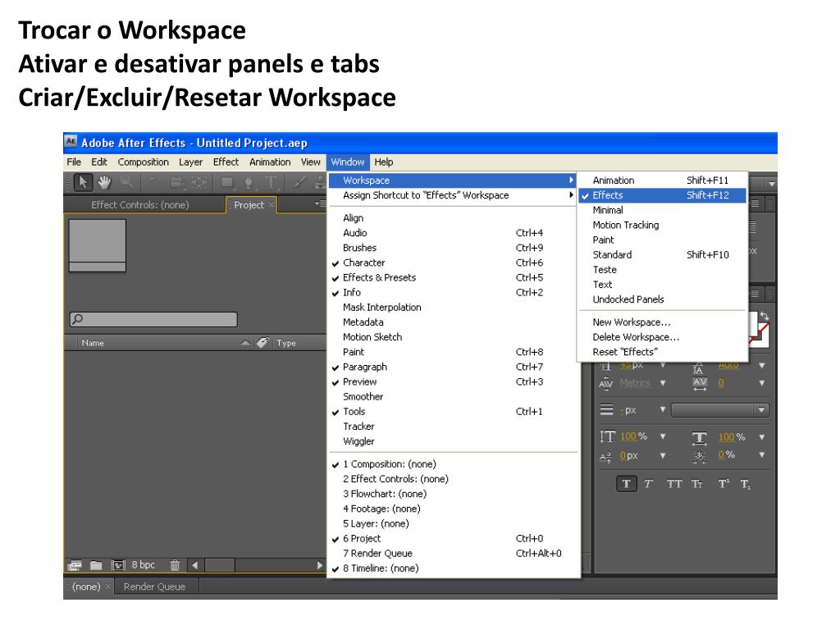Choose Delete Workspace… option
840x630 pixels.
click(662, 337)
